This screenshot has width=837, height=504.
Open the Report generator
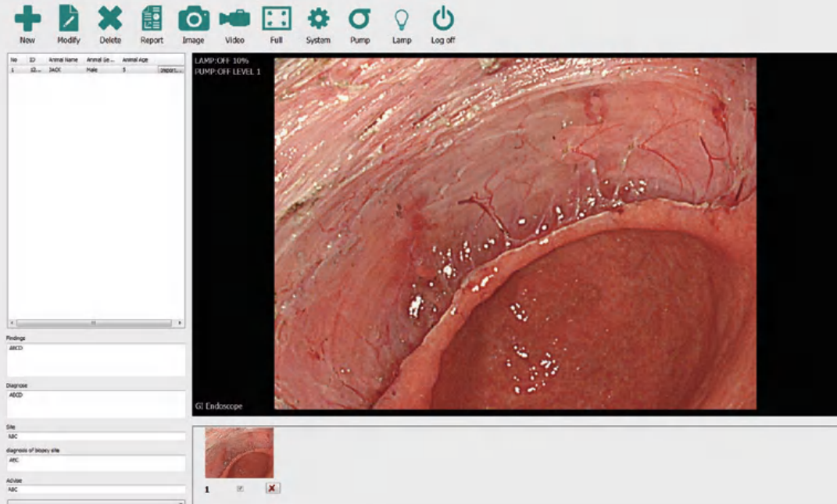[152, 23]
